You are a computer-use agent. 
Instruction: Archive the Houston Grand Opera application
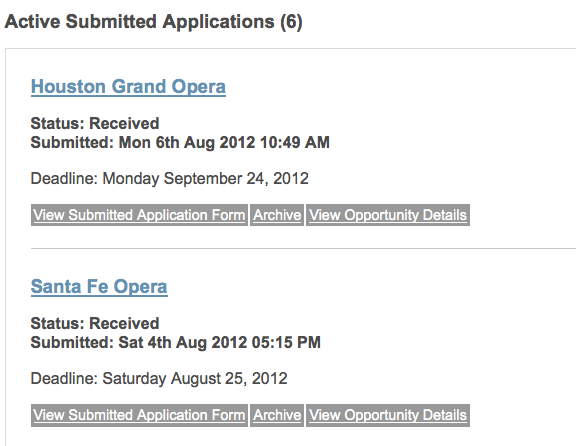click(x=277, y=215)
